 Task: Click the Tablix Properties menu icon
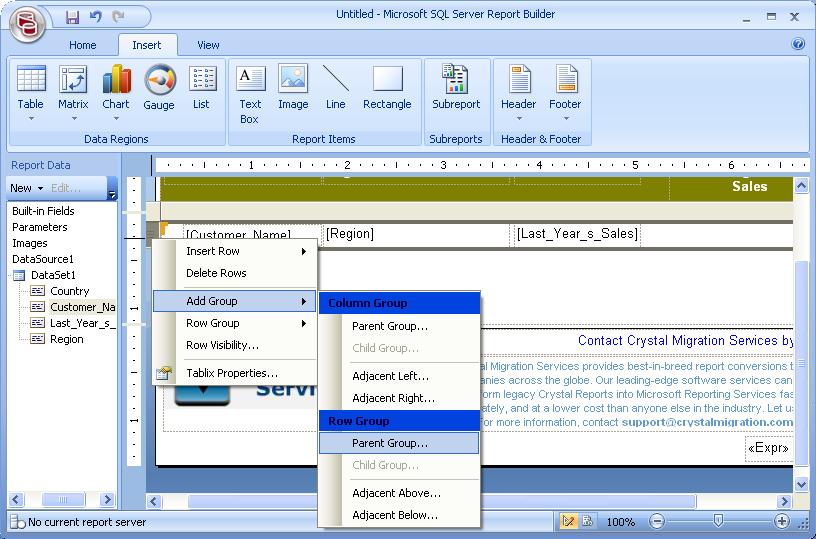point(163,373)
